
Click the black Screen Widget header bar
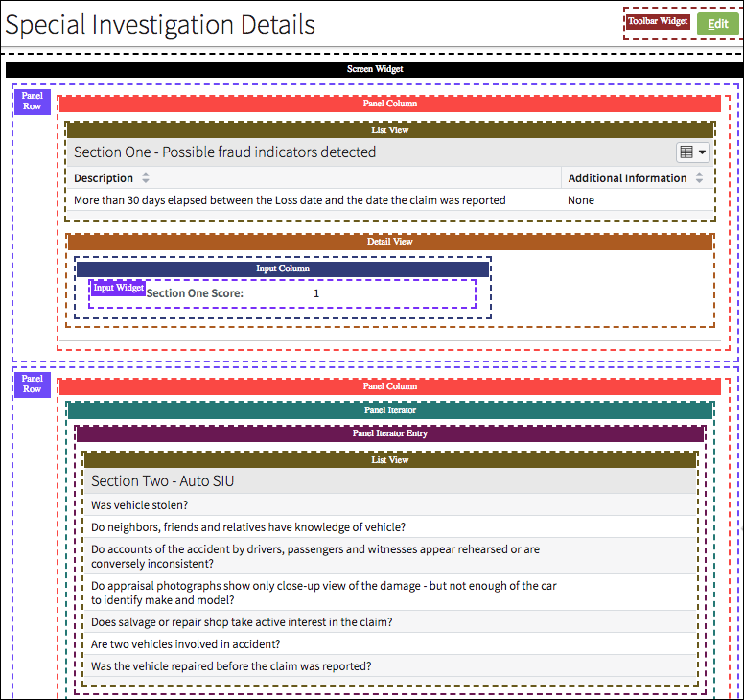point(375,70)
